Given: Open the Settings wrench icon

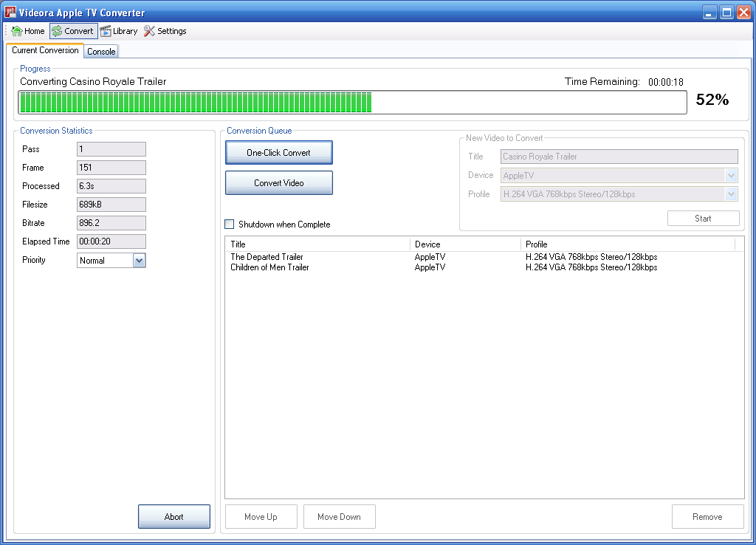Looking at the screenshot, I should pos(150,31).
